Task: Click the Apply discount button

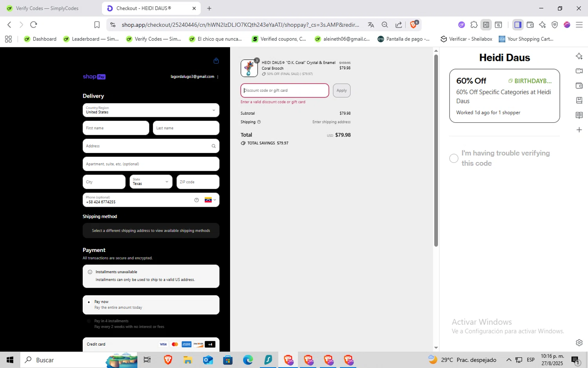Action: (x=341, y=91)
